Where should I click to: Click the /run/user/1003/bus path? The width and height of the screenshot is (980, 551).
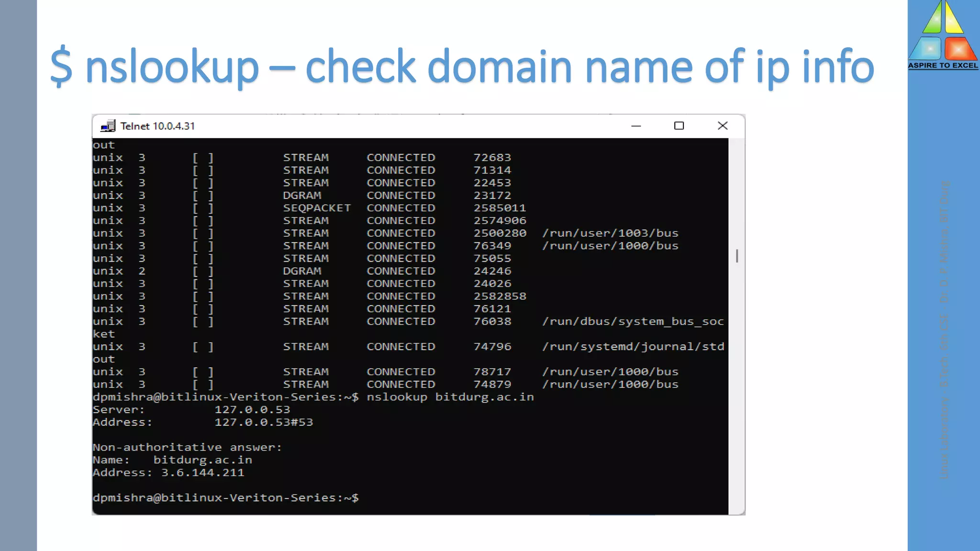tap(611, 233)
